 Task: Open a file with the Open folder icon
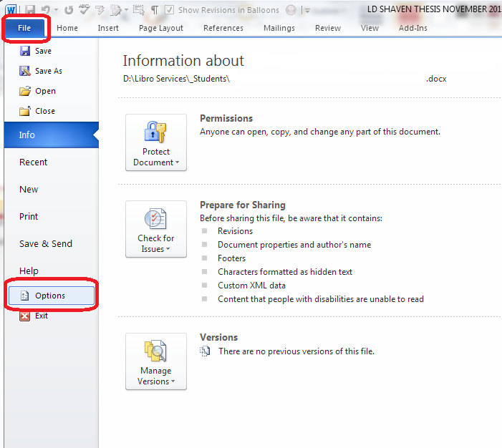pyautogui.click(x=25, y=92)
